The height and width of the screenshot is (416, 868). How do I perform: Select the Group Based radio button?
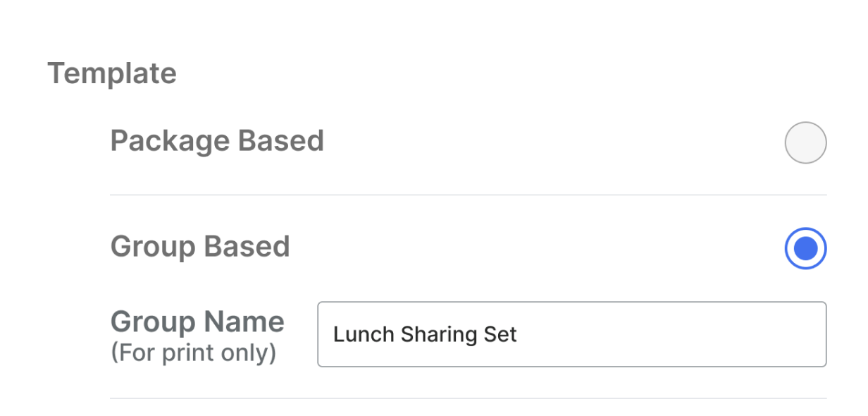point(805,248)
